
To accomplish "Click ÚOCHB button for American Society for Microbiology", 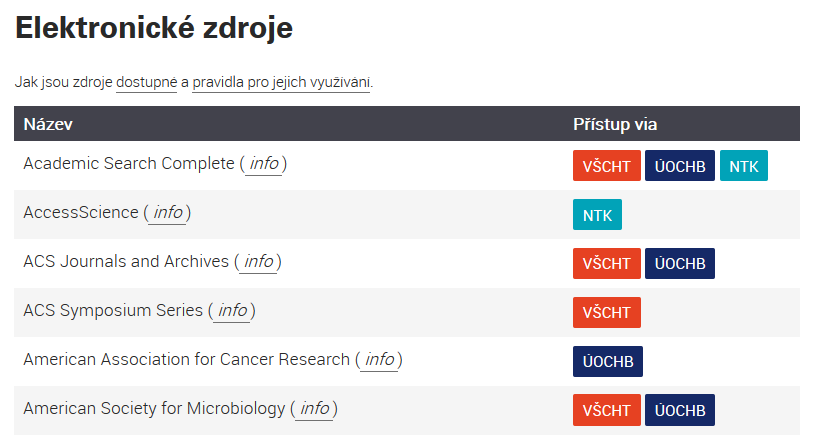I will [680, 410].
